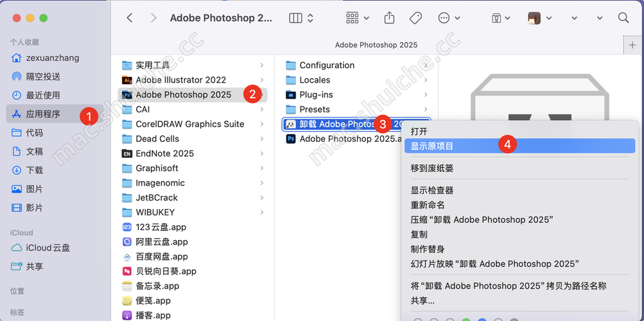The height and width of the screenshot is (321, 644).
Task: Select 卸载 Adobe Photoshop uninstaller item
Action: (x=342, y=124)
